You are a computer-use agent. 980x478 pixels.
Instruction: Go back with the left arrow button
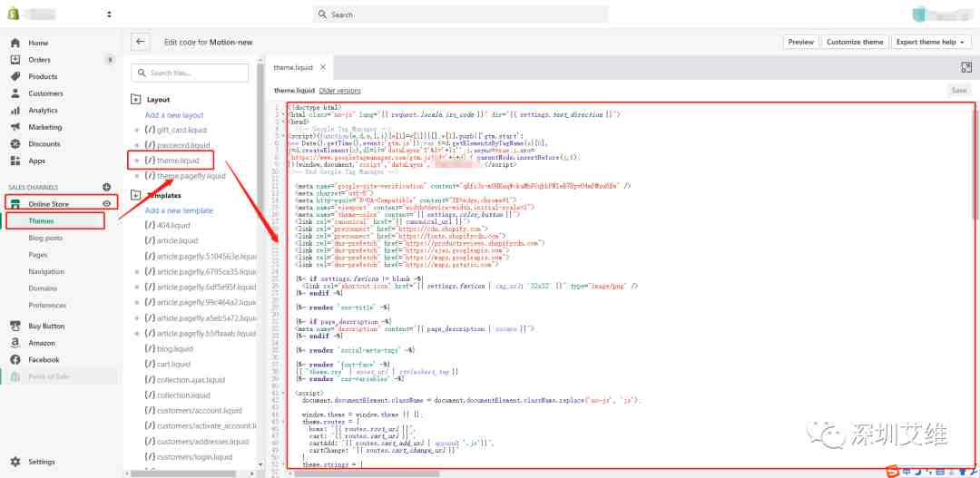click(140, 42)
